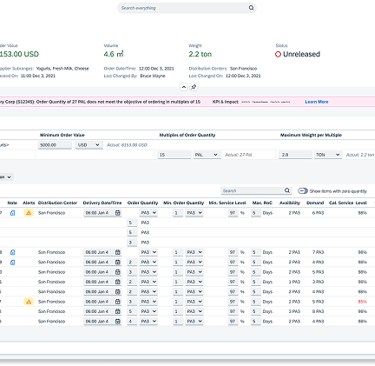Toggle Show items with zero quantity
Viewport: 375px width, 366px height.
point(303,191)
